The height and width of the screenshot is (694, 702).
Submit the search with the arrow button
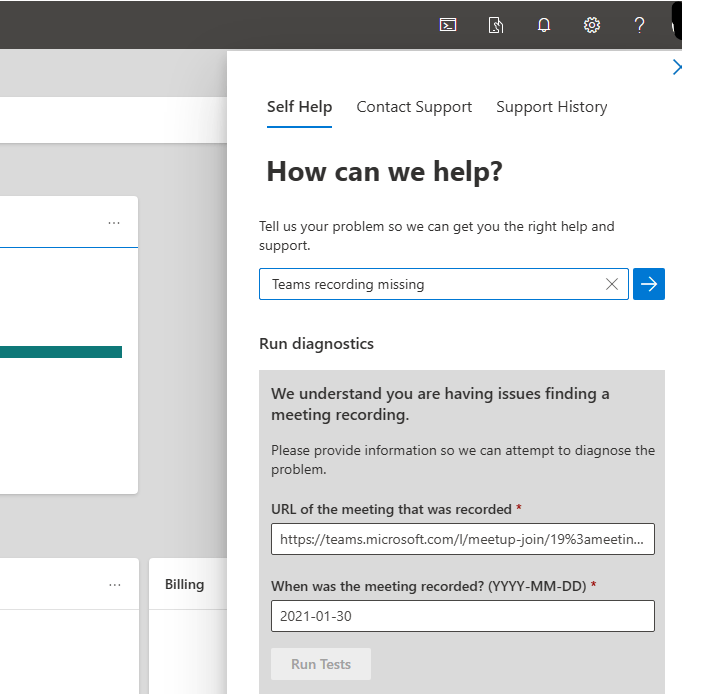649,284
